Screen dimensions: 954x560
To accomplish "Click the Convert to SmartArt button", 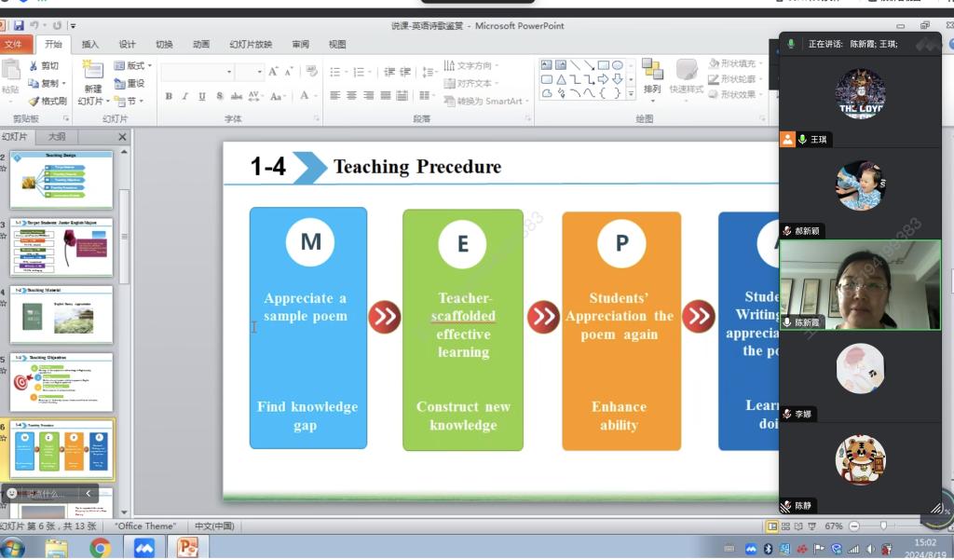I will [484, 101].
